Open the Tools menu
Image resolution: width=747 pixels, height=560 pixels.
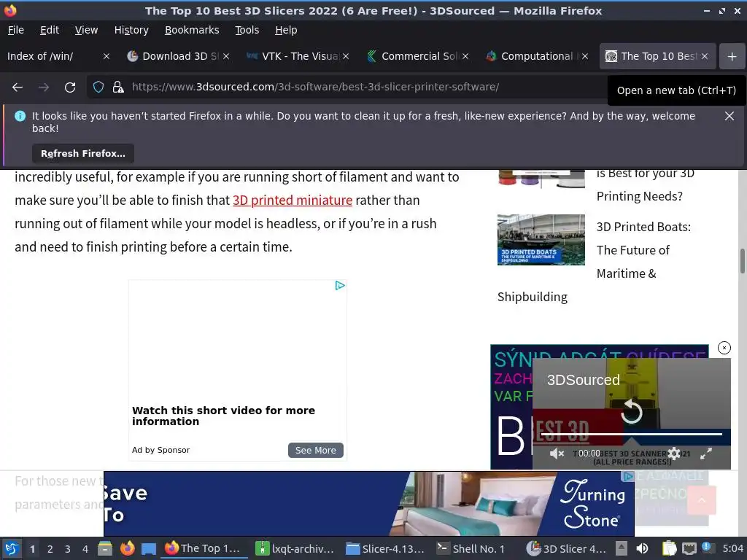[247, 30]
